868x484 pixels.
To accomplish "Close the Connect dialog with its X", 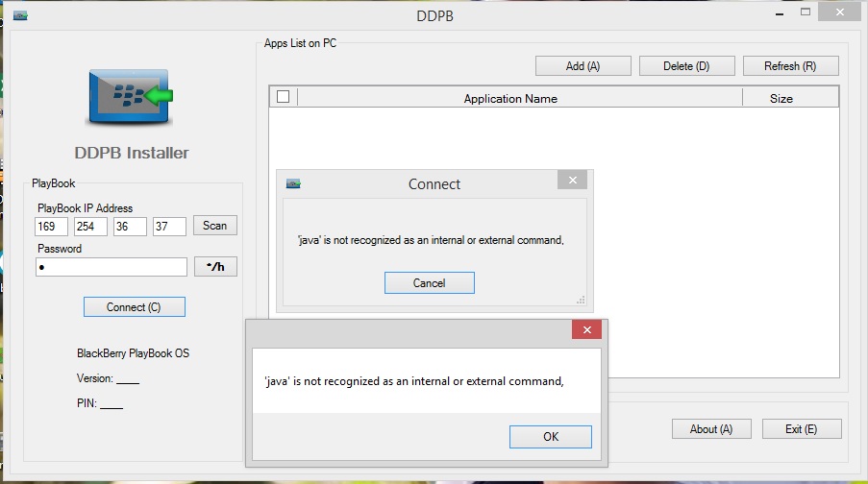I will (572, 181).
